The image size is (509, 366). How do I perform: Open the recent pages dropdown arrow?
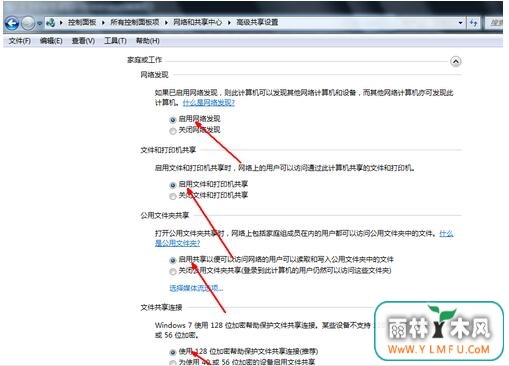point(39,23)
